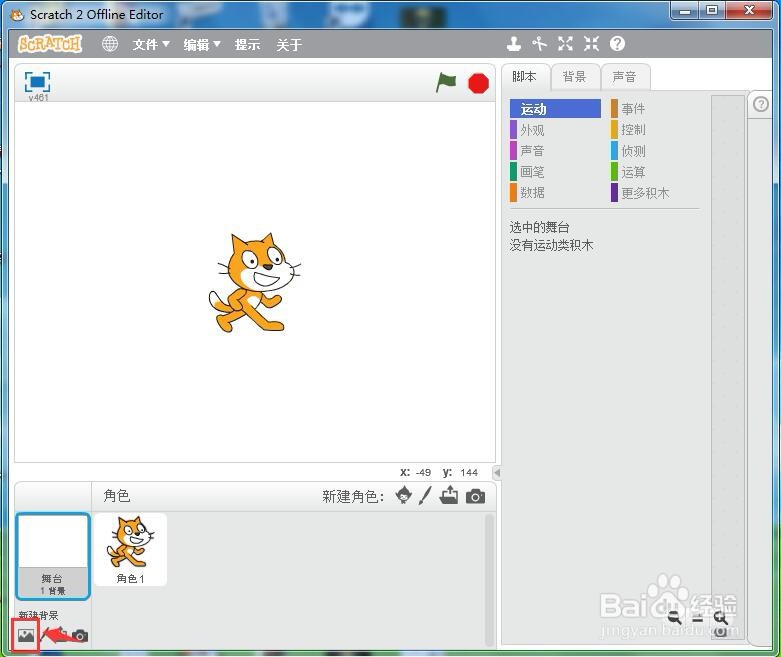This screenshot has height=657, width=781.
Task: Select the 角色1 sprite thumbnail
Action: 130,549
